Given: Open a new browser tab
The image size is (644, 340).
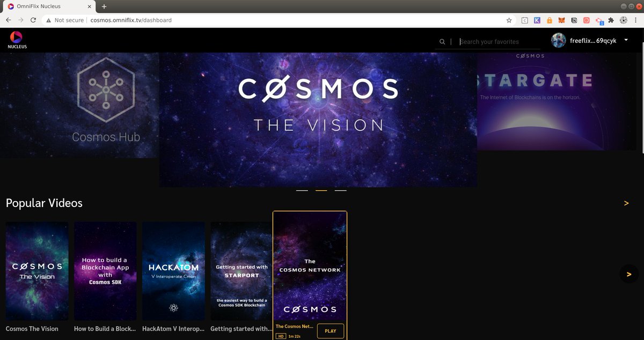Looking at the screenshot, I should 104,6.
